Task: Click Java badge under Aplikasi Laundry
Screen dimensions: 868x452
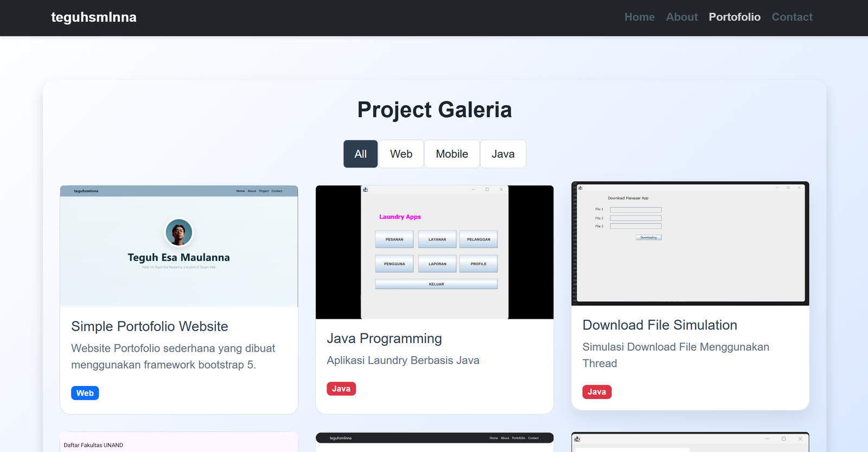Action: point(341,389)
